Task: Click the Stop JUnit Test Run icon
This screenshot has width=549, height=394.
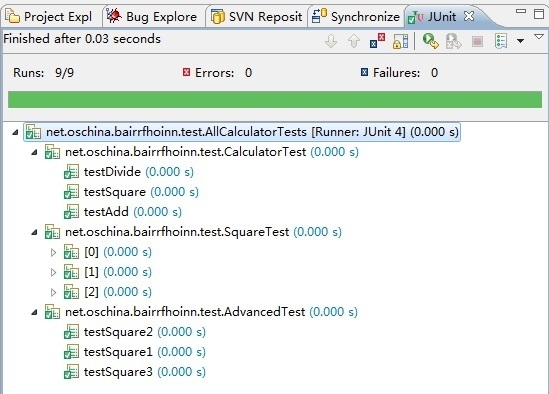Action: [477, 42]
